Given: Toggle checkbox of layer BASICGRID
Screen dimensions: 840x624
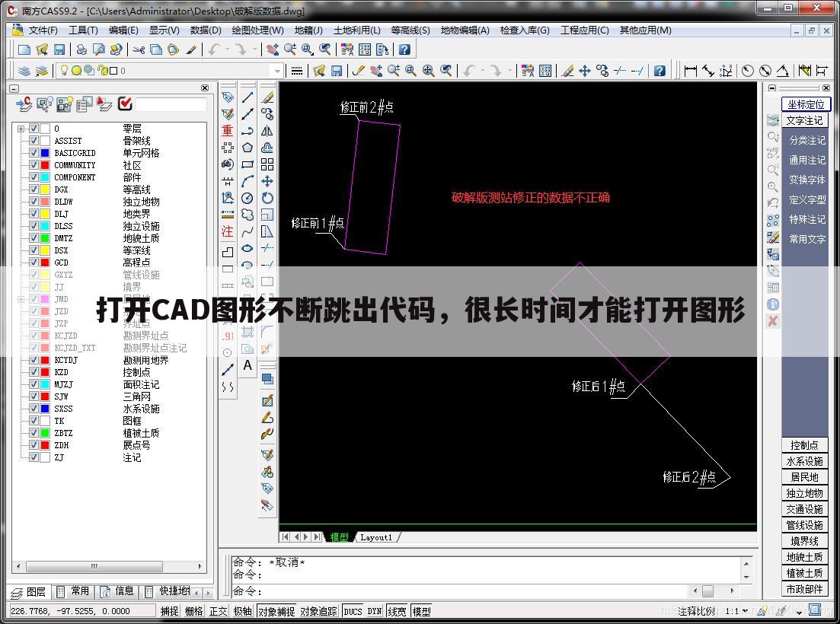Looking at the screenshot, I should [34, 153].
